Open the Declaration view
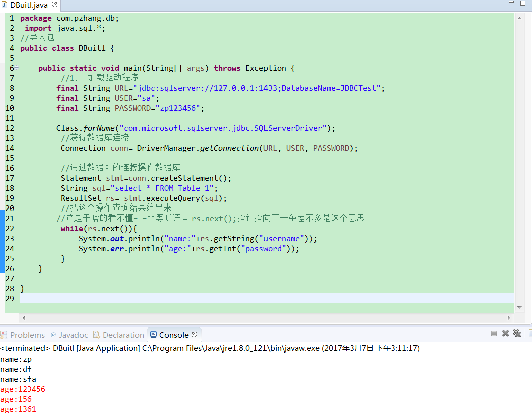 point(123,334)
